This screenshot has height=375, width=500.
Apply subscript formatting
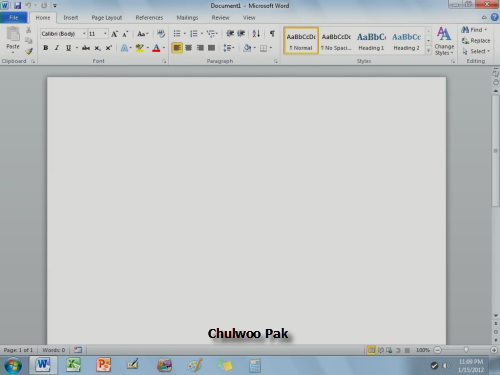pos(97,48)
